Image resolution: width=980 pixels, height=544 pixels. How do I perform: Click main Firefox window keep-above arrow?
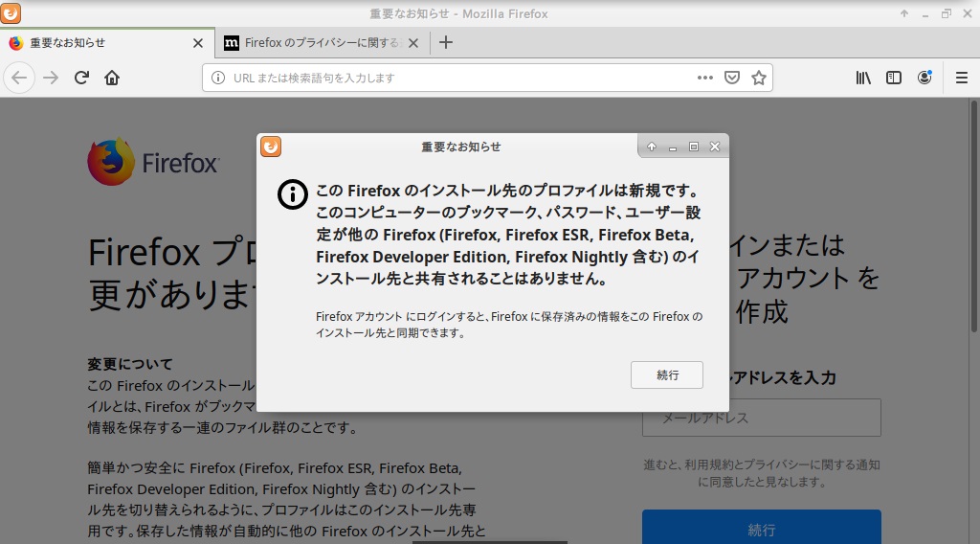click(903, 13)
